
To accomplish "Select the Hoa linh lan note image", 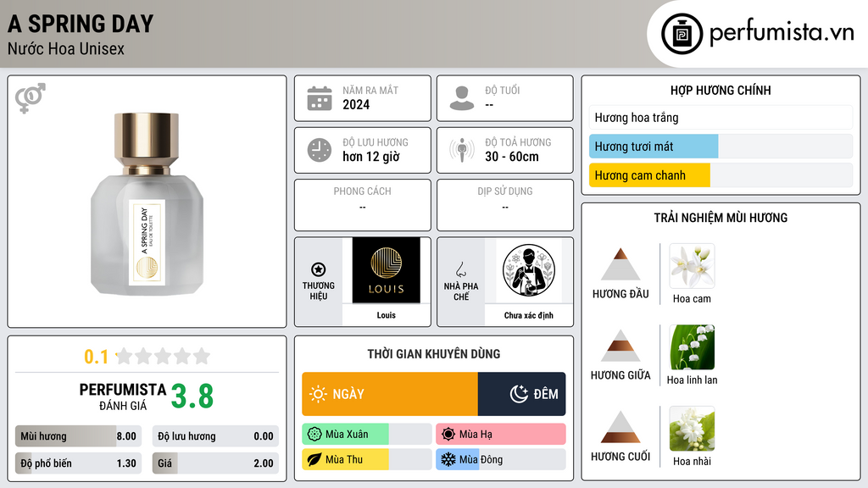I will [692, 347].
